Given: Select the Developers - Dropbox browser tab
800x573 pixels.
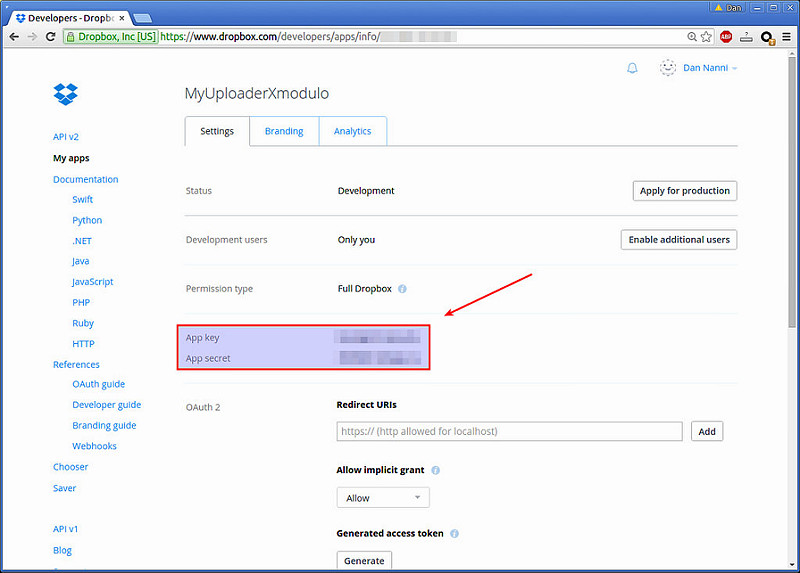Looking at the screenshot, I should 70,18.
